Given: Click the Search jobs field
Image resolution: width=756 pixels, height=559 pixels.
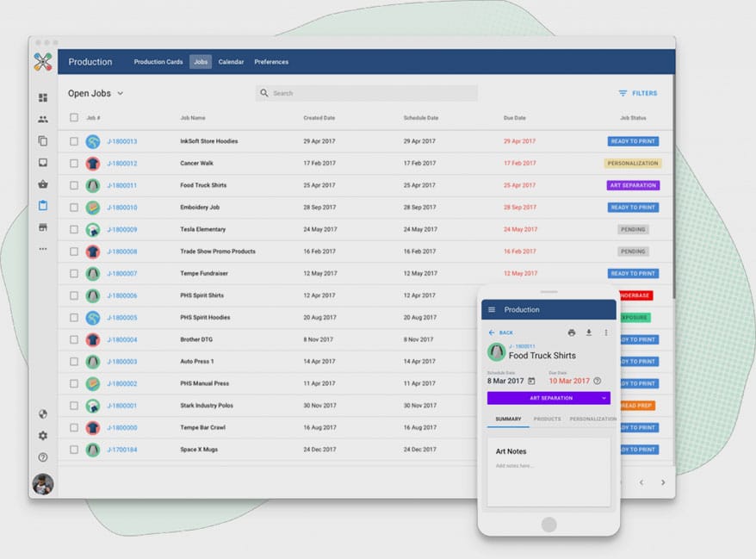Looking at the screenshot, I should (x=367, y=93).
